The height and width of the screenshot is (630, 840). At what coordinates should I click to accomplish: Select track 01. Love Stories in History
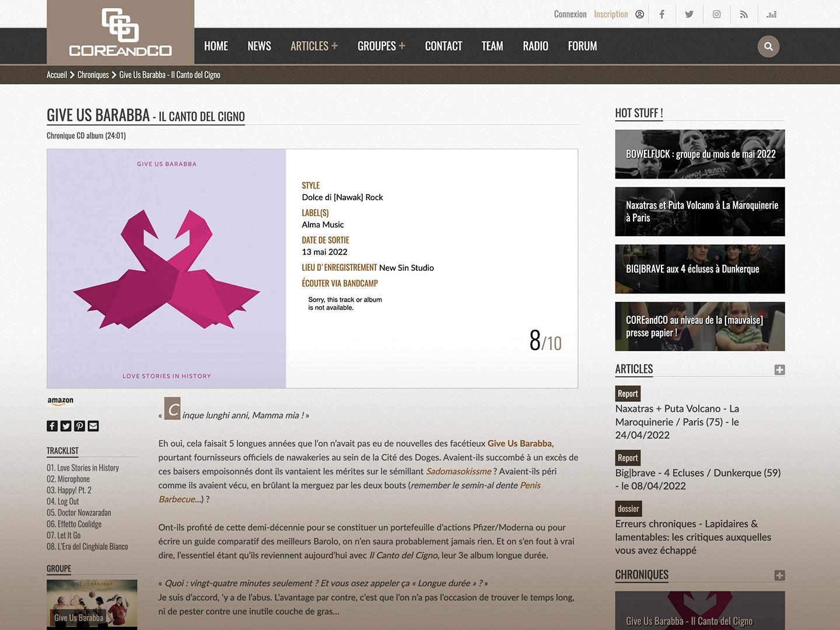[83, 468]
